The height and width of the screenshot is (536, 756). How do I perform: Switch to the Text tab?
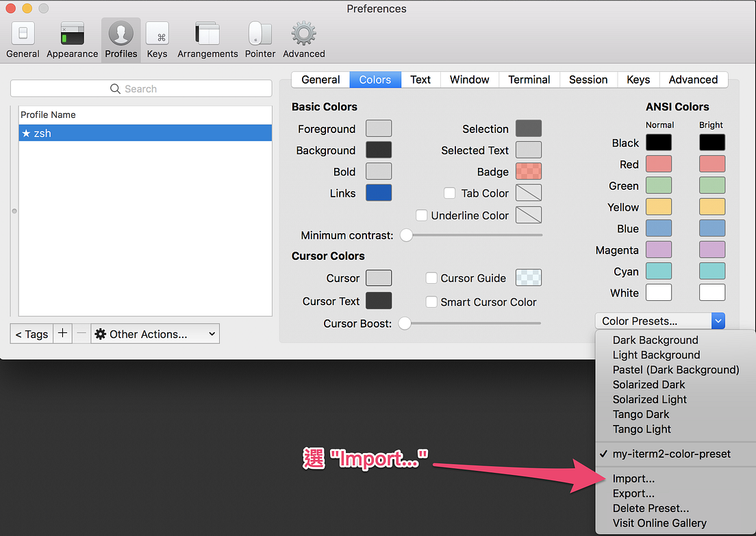pos(420,80)
